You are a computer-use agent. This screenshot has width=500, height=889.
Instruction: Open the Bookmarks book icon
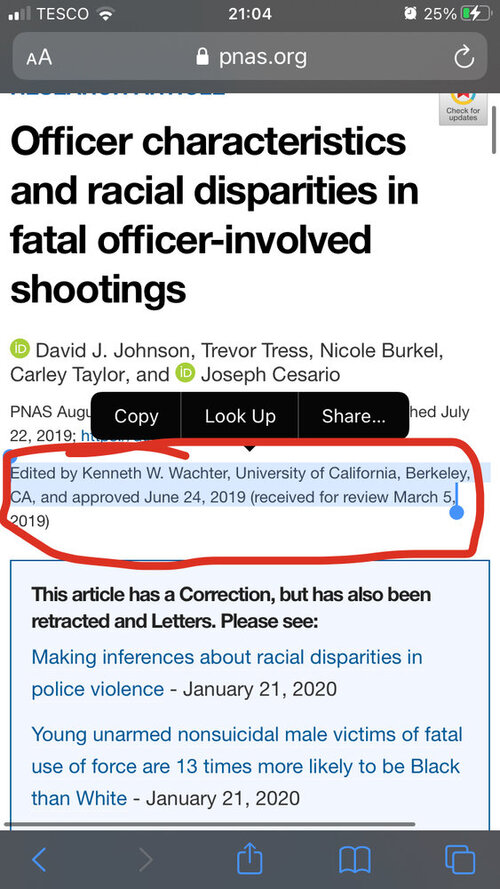pos(354,860)
